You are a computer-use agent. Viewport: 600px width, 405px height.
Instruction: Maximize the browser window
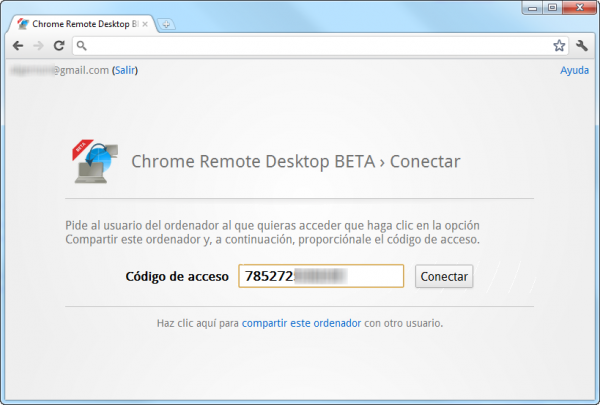552,8
